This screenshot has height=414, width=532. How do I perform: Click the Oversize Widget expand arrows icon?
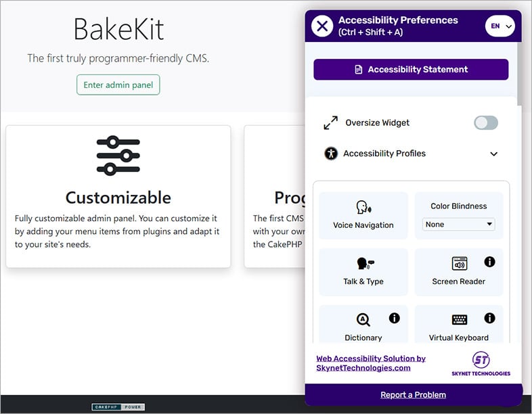(330, 122)
